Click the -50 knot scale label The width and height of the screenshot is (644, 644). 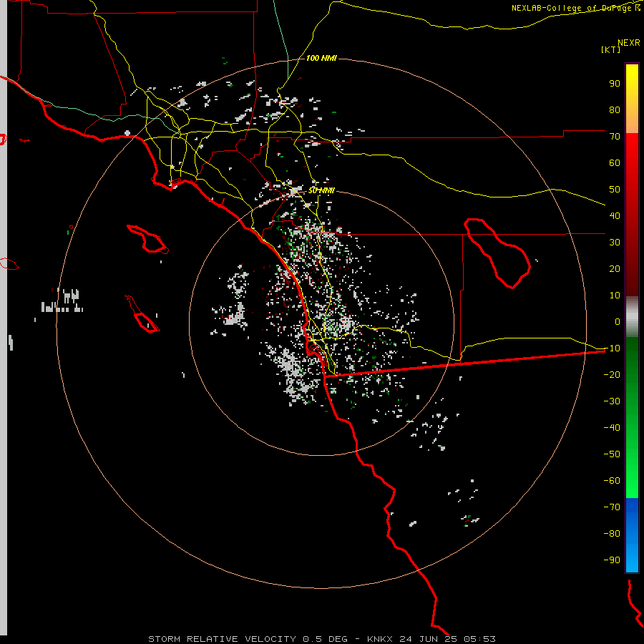(612, 454)
